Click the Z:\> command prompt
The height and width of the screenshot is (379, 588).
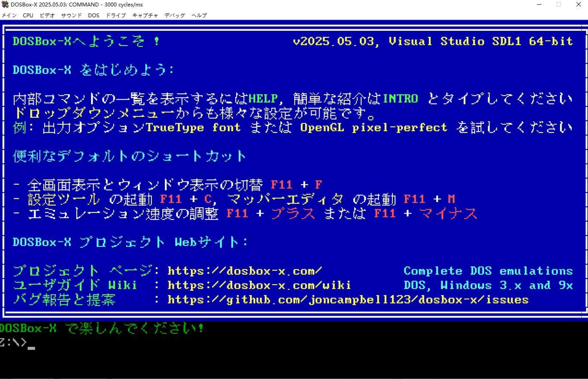click(13, 342)
